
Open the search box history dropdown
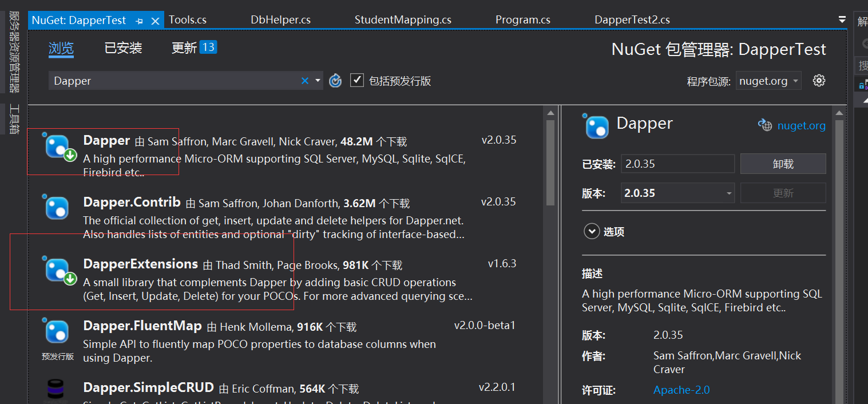(318, 81)
